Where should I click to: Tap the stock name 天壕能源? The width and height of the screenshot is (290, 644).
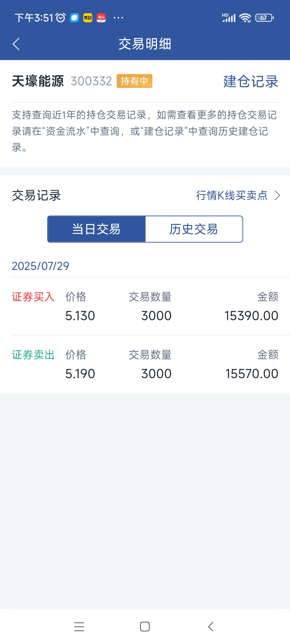(x=38, y=81)
